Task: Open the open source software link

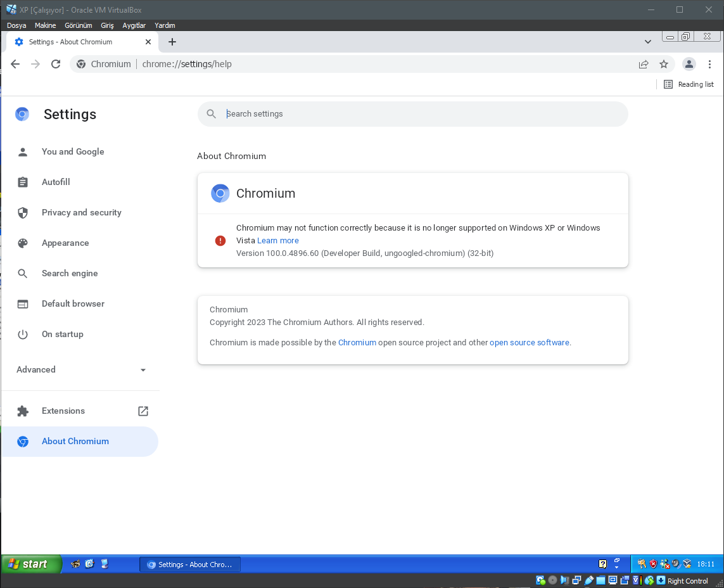Action: (x=529, y=343)
